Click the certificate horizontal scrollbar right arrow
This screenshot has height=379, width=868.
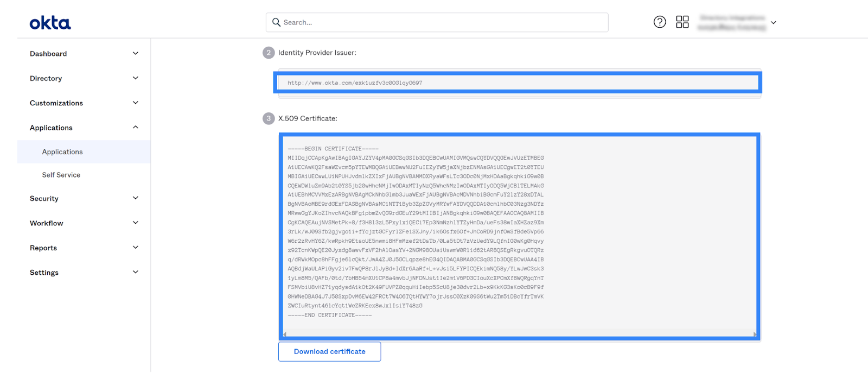point(754,334)
